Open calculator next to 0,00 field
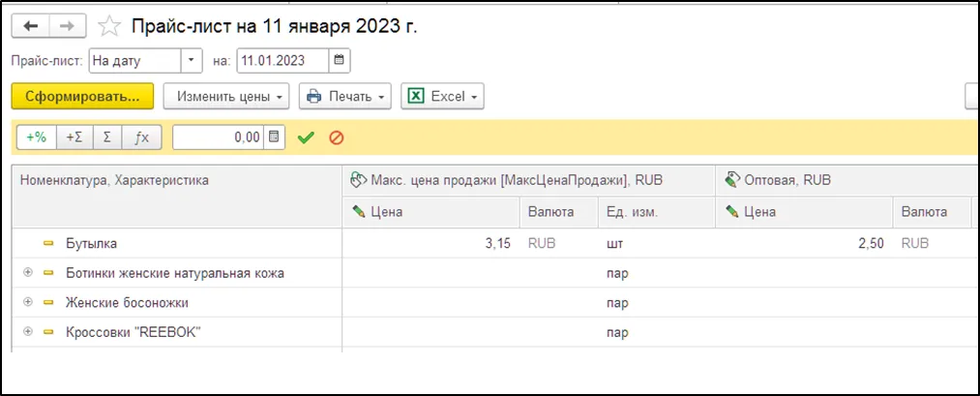Viewport: 980px width, 396px height. pyautogui.click(x=275, y=137)
